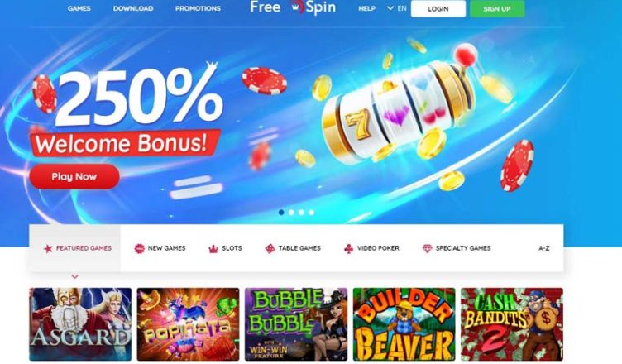
Task: Select the second carousel dot
Action: (291, 213)
